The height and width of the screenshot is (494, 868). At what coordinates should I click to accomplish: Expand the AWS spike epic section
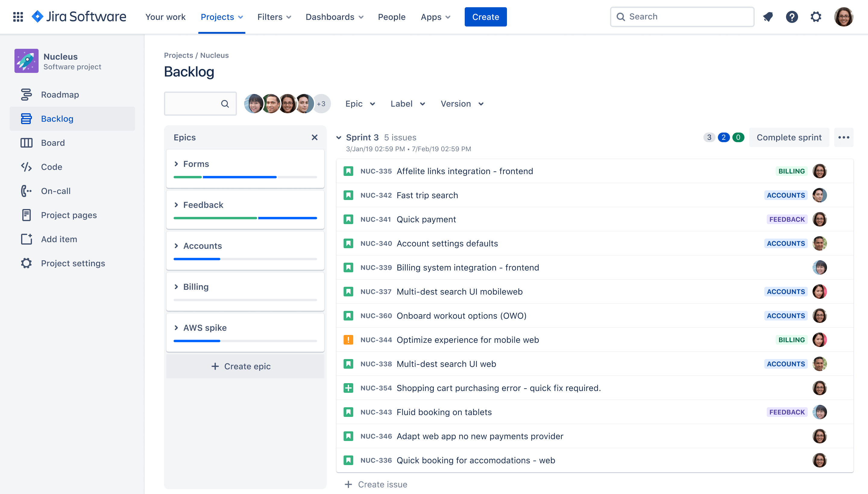176,327
